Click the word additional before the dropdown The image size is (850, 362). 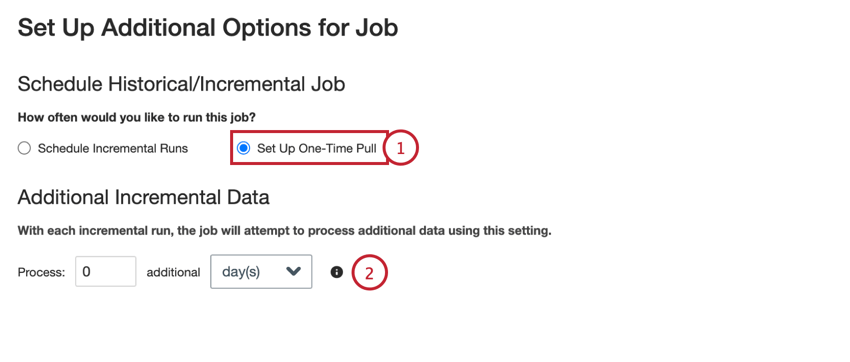coord(173,273)
